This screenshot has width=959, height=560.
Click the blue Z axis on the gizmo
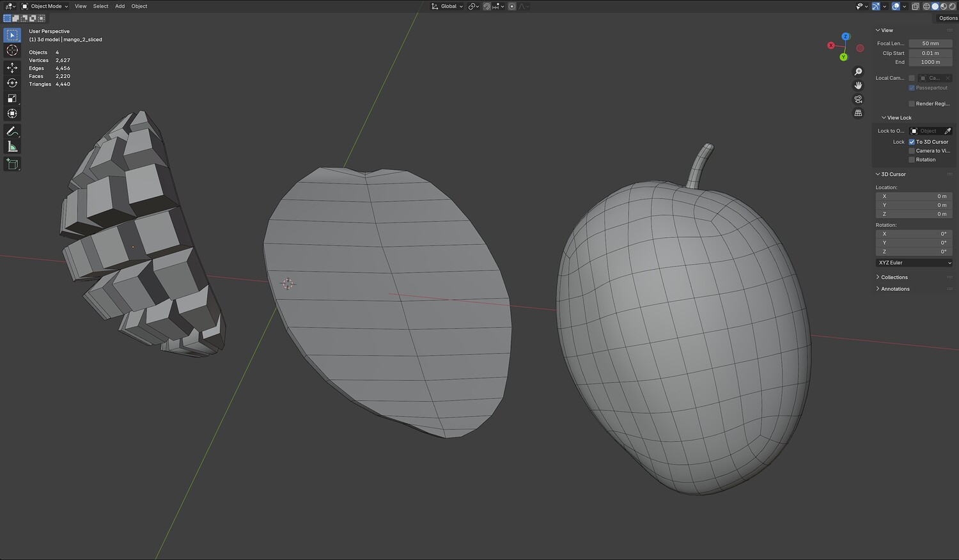pos(846,36)
